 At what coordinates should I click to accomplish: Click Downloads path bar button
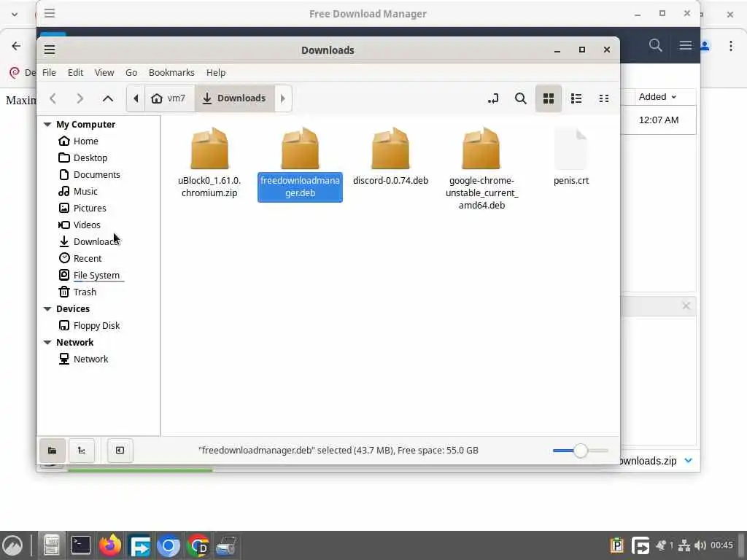coord(234,98)
